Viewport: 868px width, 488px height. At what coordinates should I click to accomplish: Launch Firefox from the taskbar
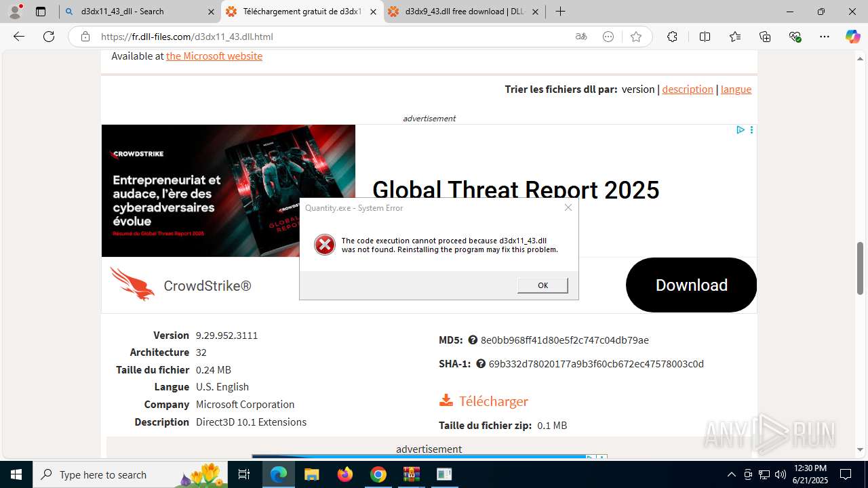[x=345, y=474]
